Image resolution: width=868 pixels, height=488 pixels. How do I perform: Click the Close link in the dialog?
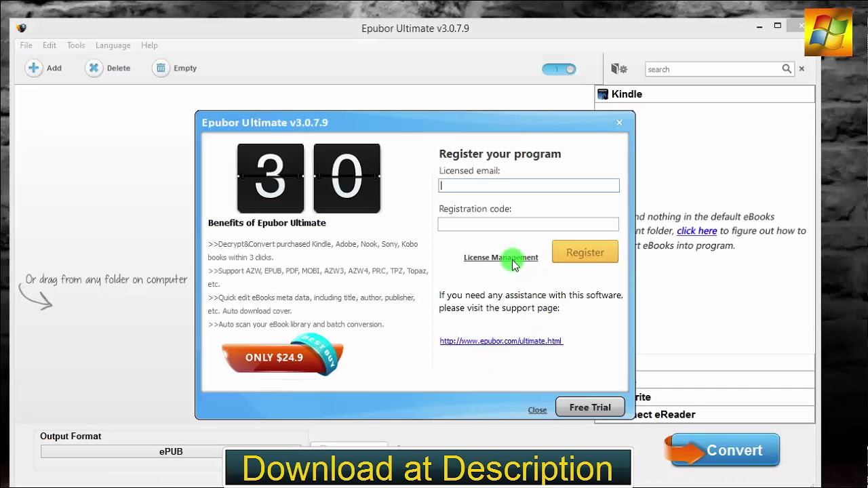(537, 410)
